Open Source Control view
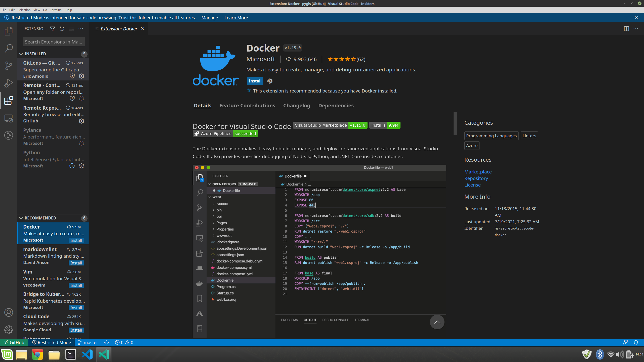The width and height of the screenshot is (644, 362). 9,66
